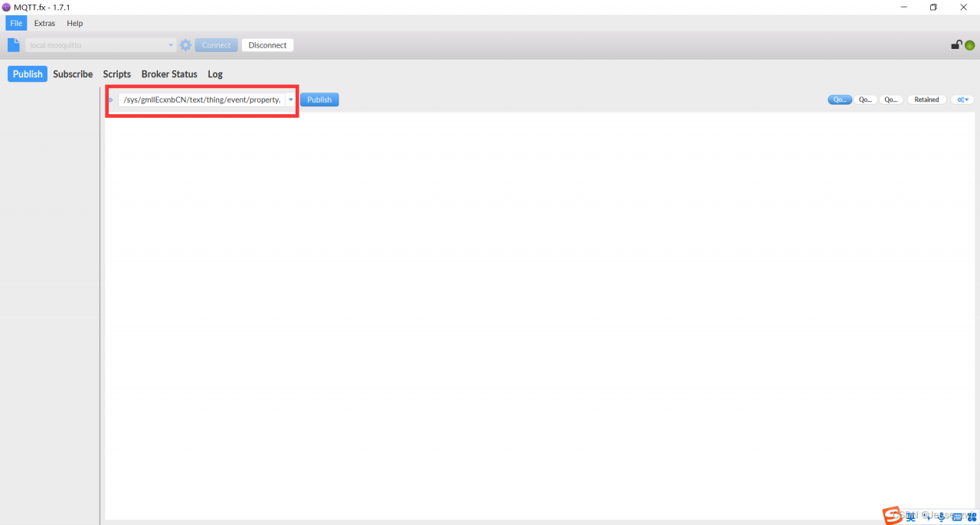This screenshot has height=525, width=980.
Task: Select the QoS 1 toggle button
Action: point(865,99)
